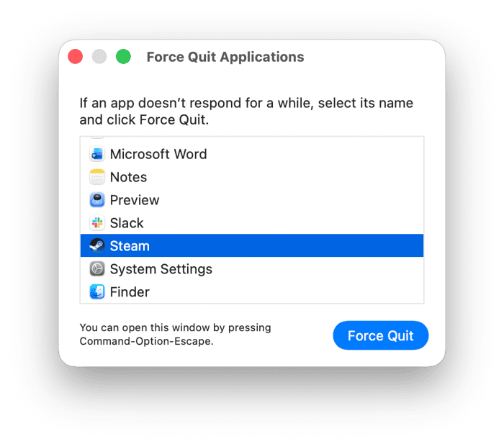
Task: Click the Preview app icon
Action: 96,200
